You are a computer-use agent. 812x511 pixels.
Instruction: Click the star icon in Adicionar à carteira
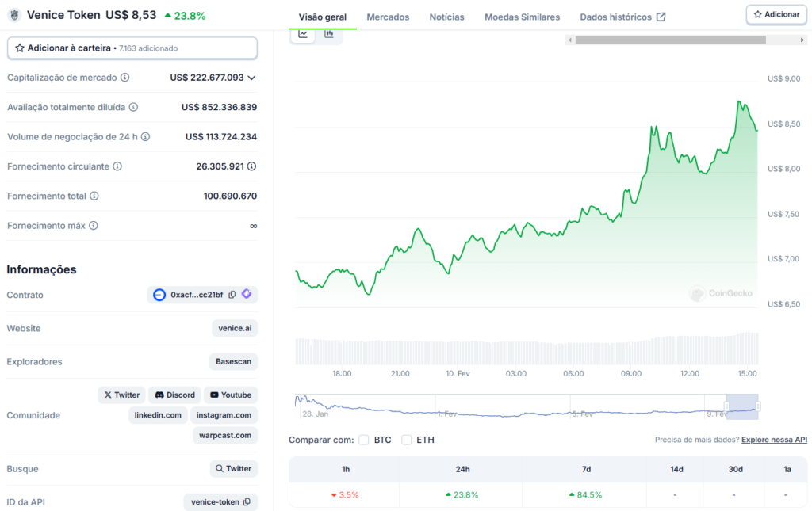coord(20,48)
